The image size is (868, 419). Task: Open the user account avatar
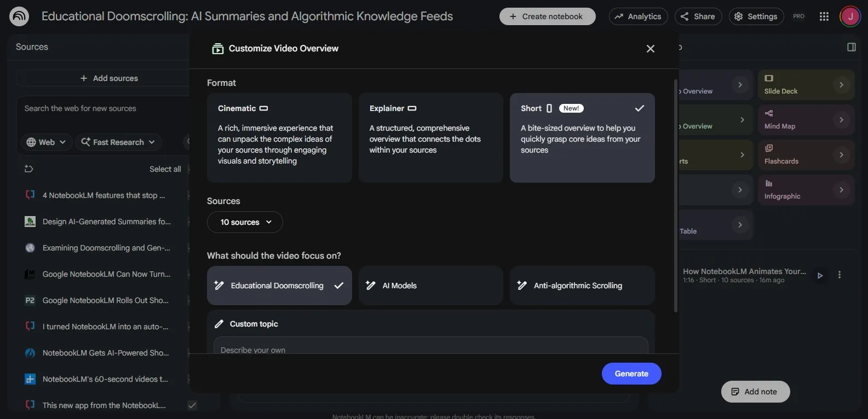coord(850,16)
